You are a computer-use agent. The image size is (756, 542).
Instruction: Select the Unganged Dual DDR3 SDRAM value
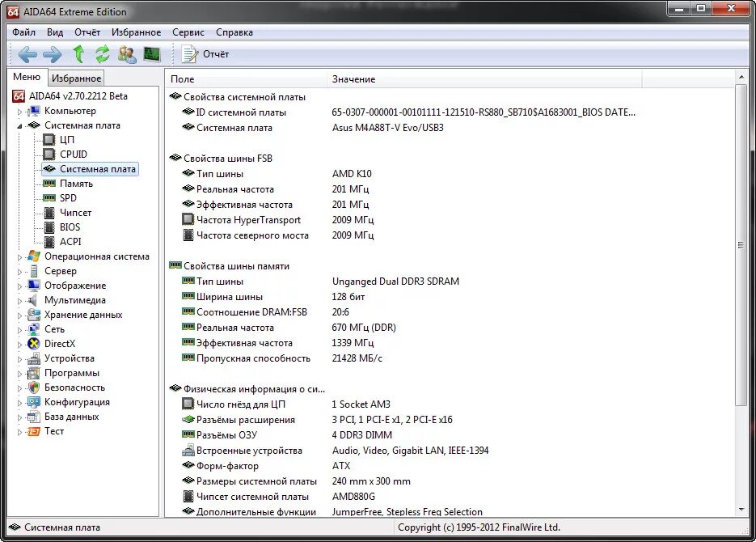click(x=395, y=282)
